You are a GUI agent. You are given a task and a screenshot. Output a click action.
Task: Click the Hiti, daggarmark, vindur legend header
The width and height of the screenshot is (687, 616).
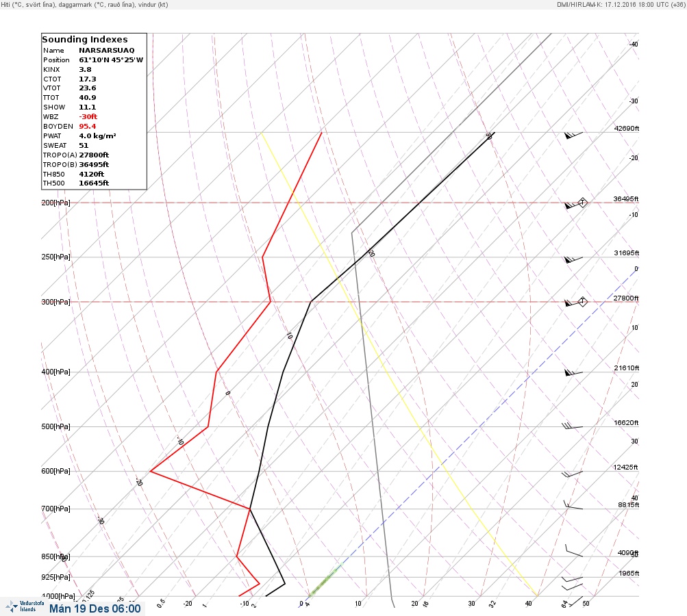coord(84,4)
